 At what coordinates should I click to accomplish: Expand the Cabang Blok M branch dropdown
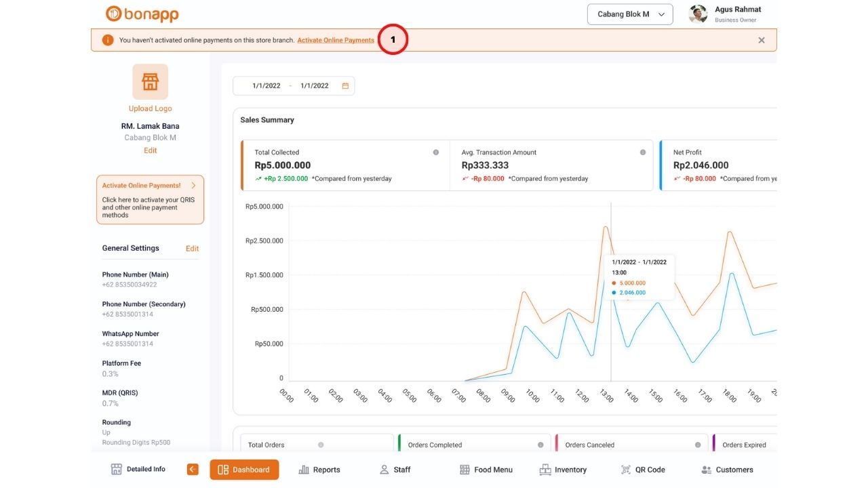630,14
